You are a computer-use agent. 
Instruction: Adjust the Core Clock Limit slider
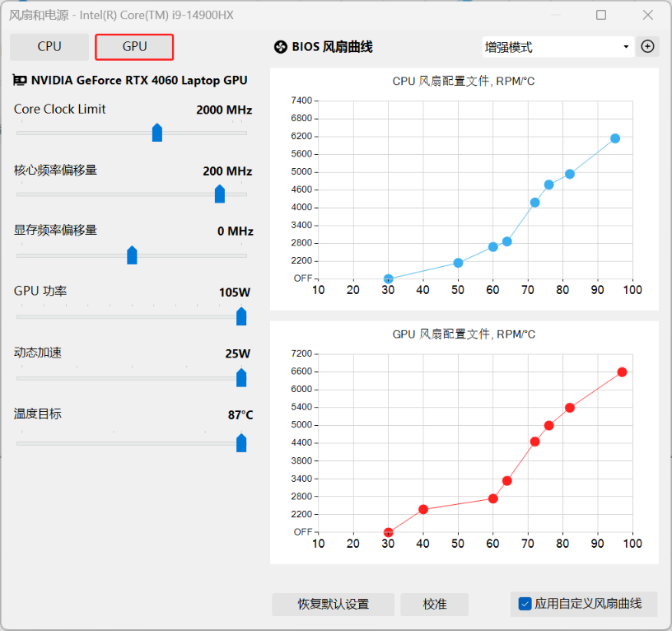(x=157, y=133)
